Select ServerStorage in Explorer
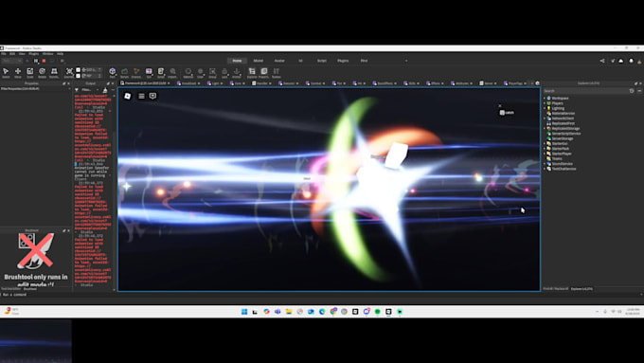Screen dimensions: 644x363 click(x=563, y=138)
